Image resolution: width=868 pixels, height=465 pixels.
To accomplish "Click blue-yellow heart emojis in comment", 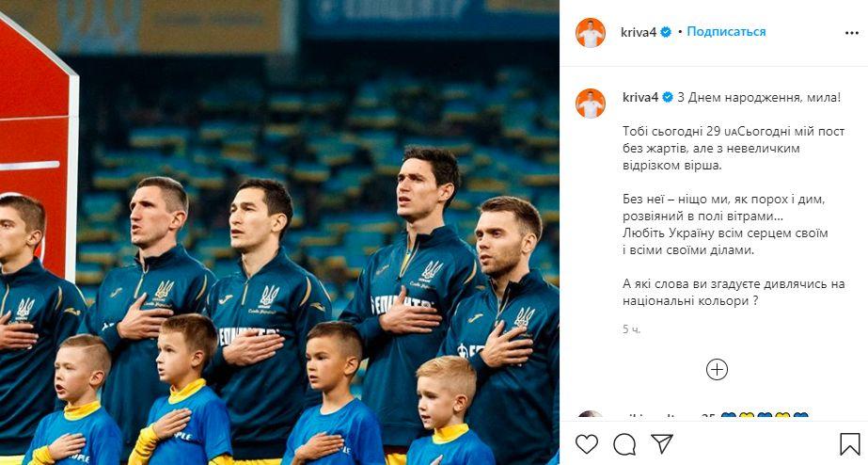I will tap(764, 415).
